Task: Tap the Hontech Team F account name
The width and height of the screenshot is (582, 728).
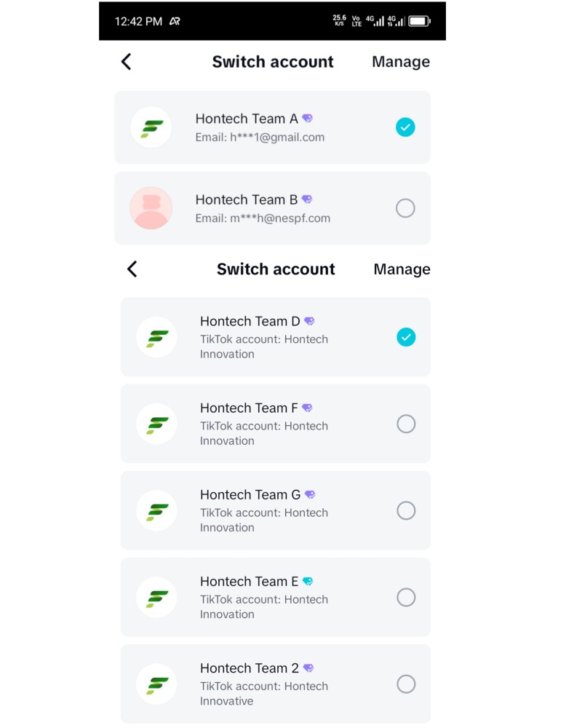Action: pos(249,408)
